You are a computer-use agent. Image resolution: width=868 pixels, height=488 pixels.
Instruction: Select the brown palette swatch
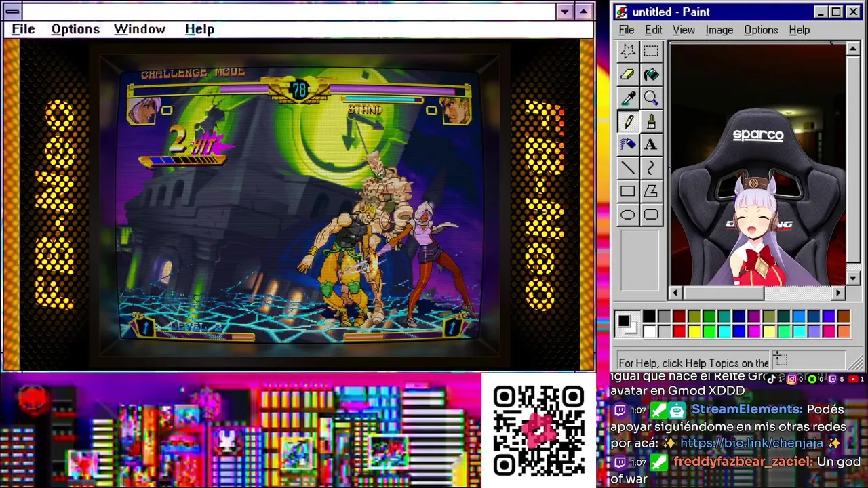(x=843, y=317)
